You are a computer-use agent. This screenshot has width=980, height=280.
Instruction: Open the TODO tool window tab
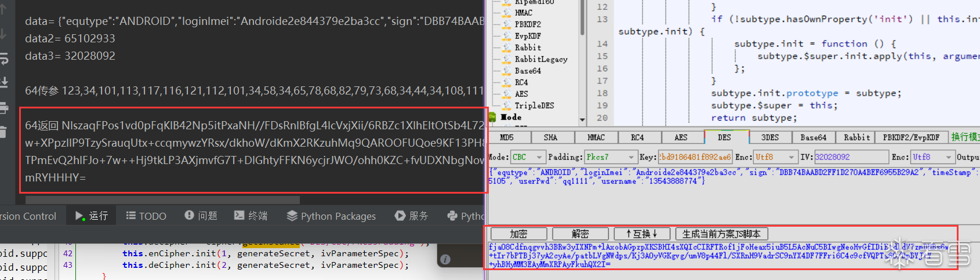click(x=146, y=216)
